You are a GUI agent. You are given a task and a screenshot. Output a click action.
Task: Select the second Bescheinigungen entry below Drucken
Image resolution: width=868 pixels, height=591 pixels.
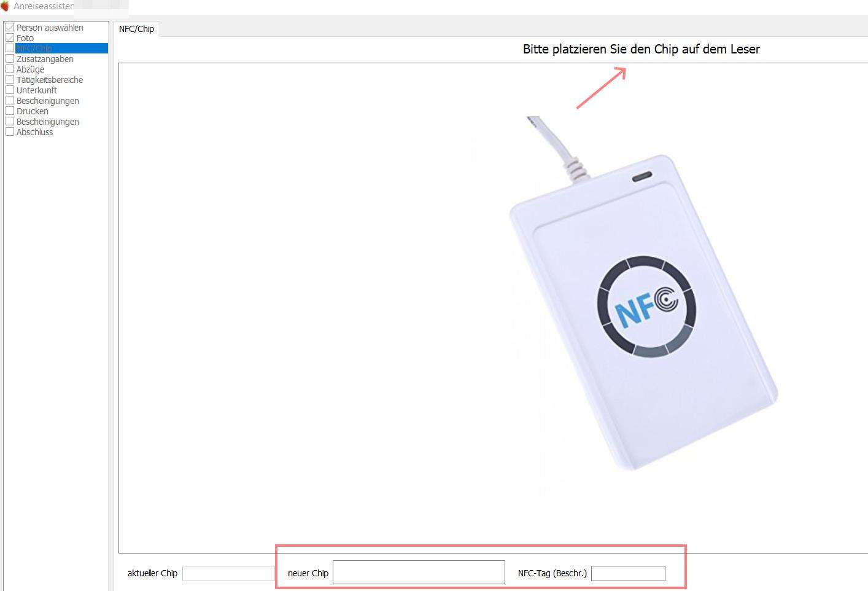[48, 122]
